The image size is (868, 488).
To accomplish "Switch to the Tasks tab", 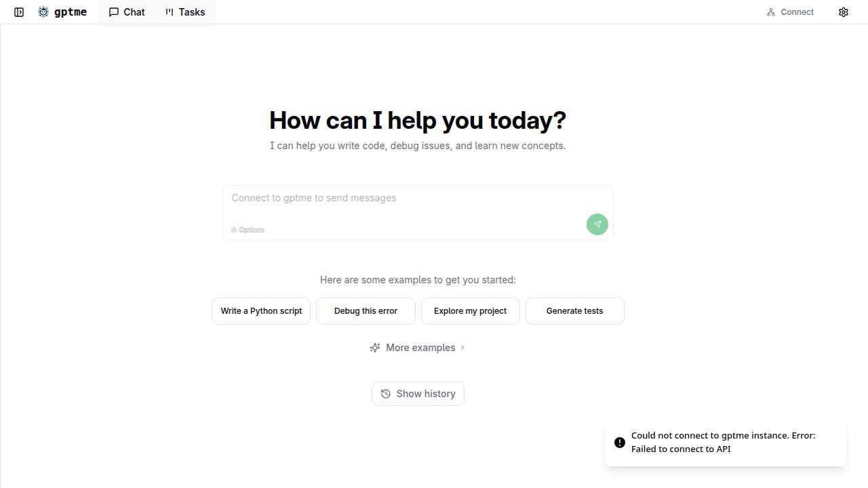I will tap(185, 12).
